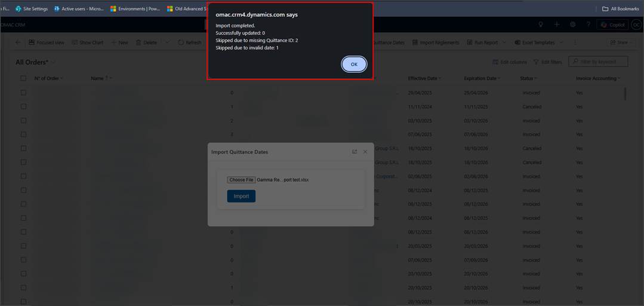
Task: Click Choose File in Import Quittance Dates
Action: [x=241, y=180]
